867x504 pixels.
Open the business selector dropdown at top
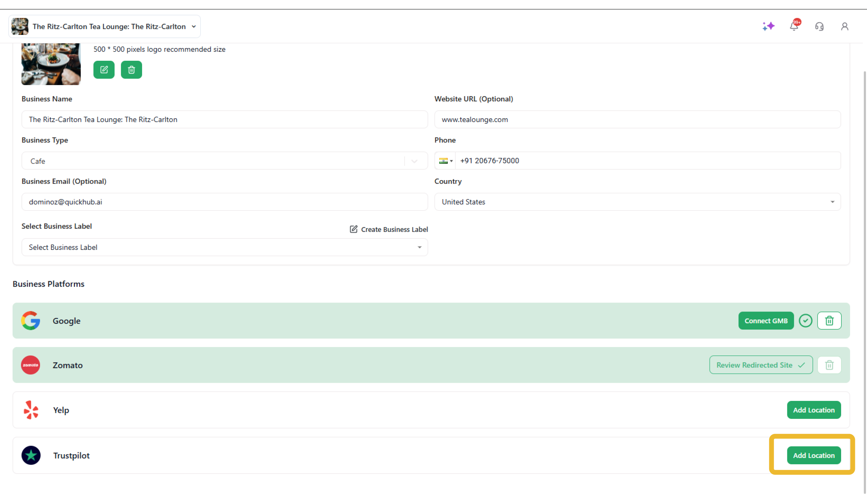click(x=104, y=26)
